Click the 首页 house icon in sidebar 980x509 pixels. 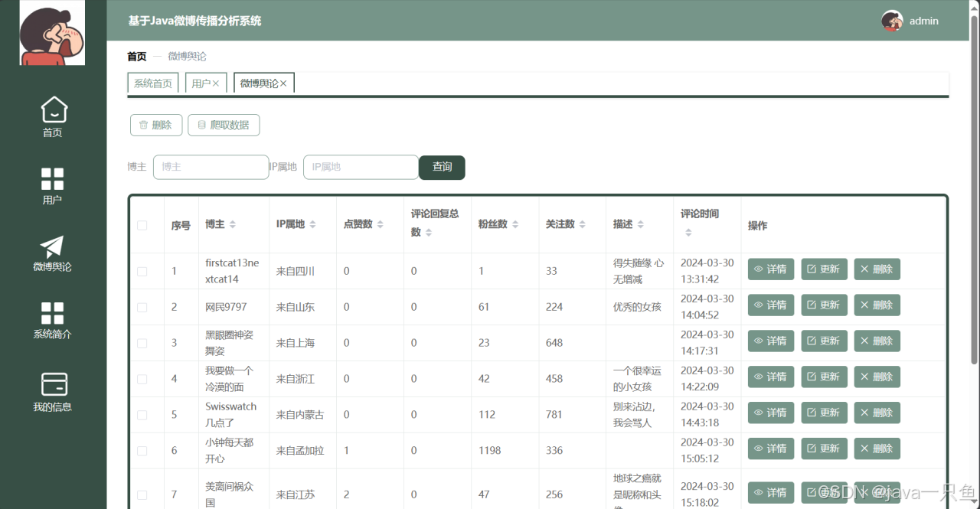(x=53, y=110)
